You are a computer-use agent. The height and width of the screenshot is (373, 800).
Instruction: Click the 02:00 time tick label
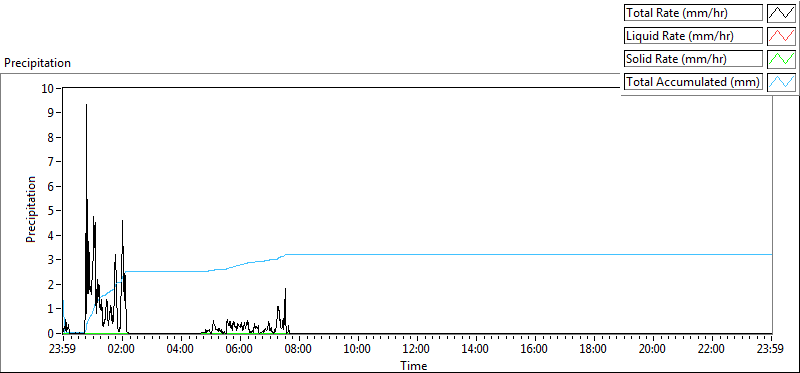coord(122,350)
